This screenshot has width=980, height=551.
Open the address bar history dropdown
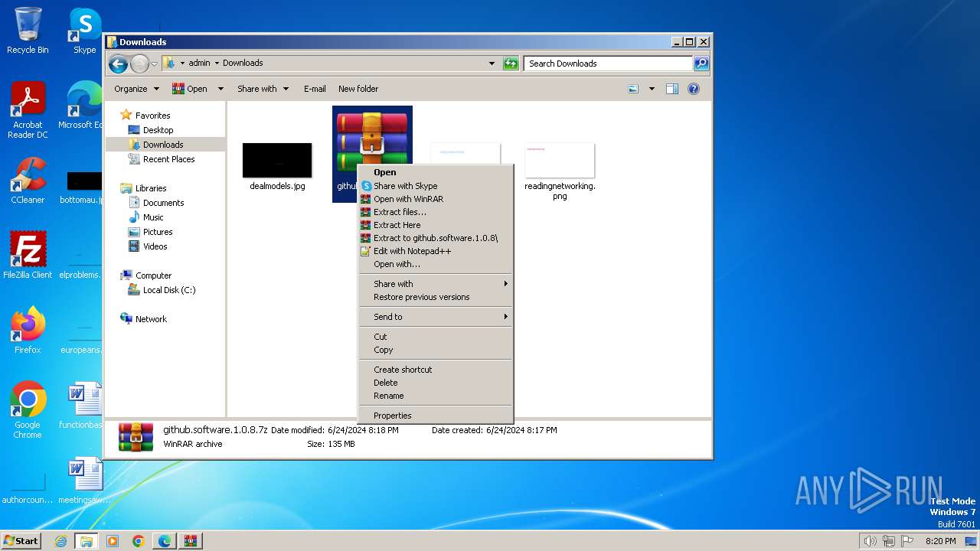pos(492,64)
